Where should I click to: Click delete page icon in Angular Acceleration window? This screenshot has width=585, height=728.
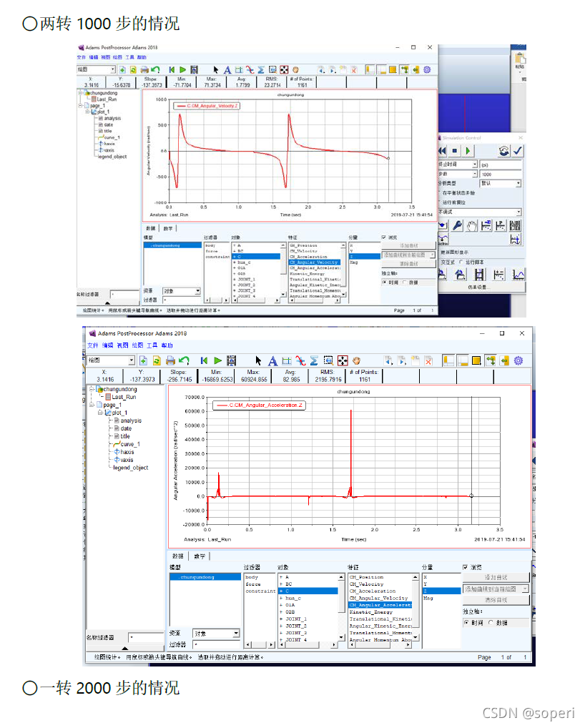pos(428,360)
